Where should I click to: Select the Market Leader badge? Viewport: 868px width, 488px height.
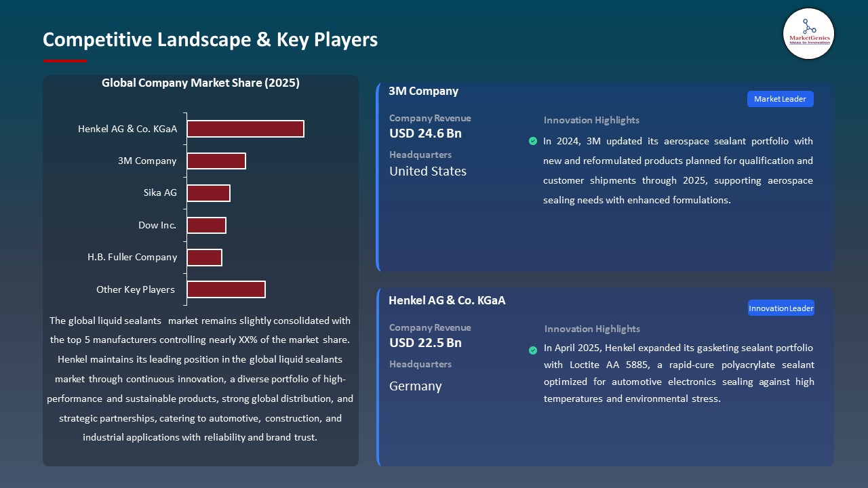(780, 99)
